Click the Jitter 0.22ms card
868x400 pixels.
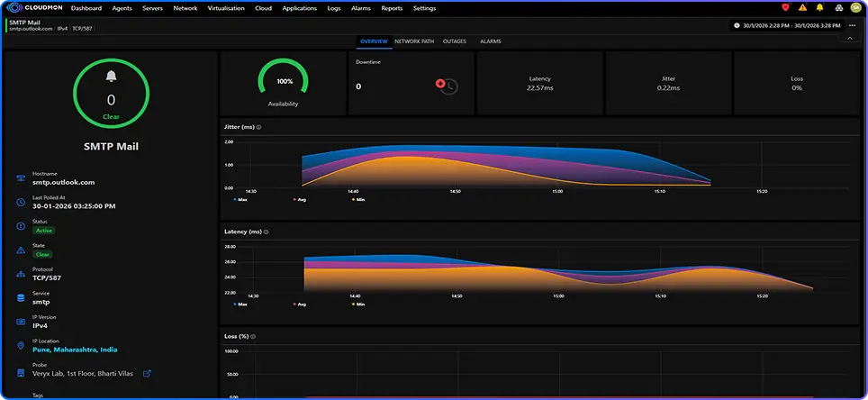(668, 83)
